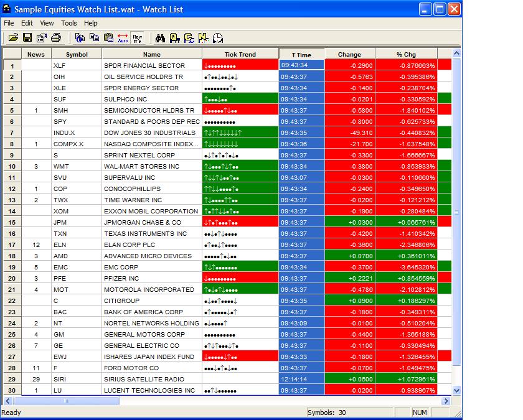Select row number 30 header
The height and width of the screenshot is (420, 523).
pyautogui.click(x=12, y=390)
